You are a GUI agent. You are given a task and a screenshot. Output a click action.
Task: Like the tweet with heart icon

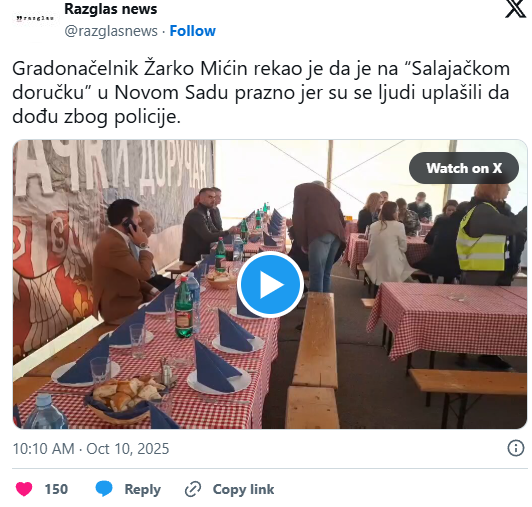pos(24,489)
